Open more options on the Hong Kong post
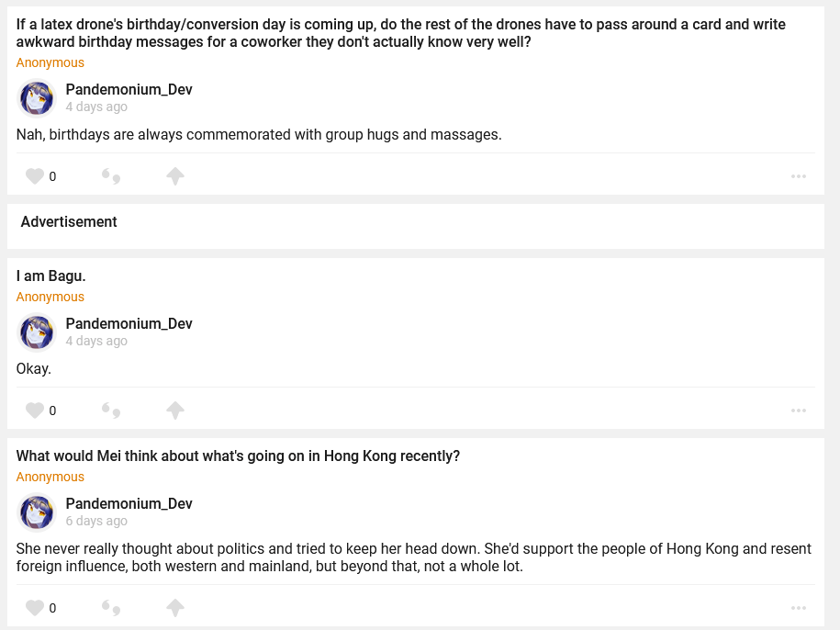 tap(798, 608)
